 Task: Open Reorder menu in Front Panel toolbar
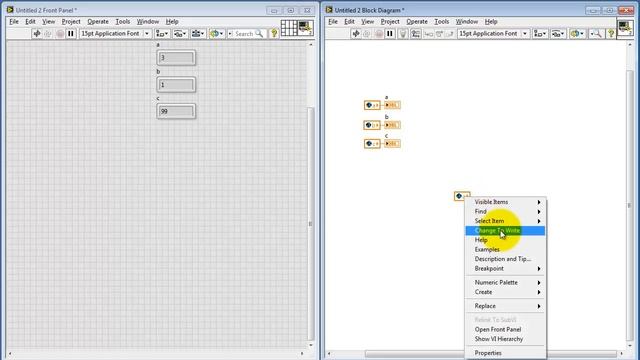[216, 33]
